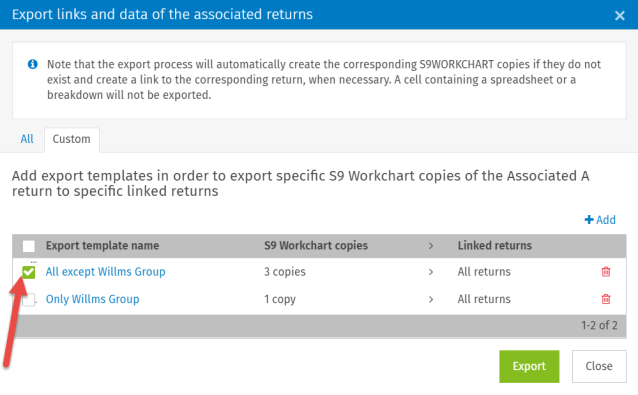
Task: Click the plus icon beside Add
Action: (x=589, y=220)
